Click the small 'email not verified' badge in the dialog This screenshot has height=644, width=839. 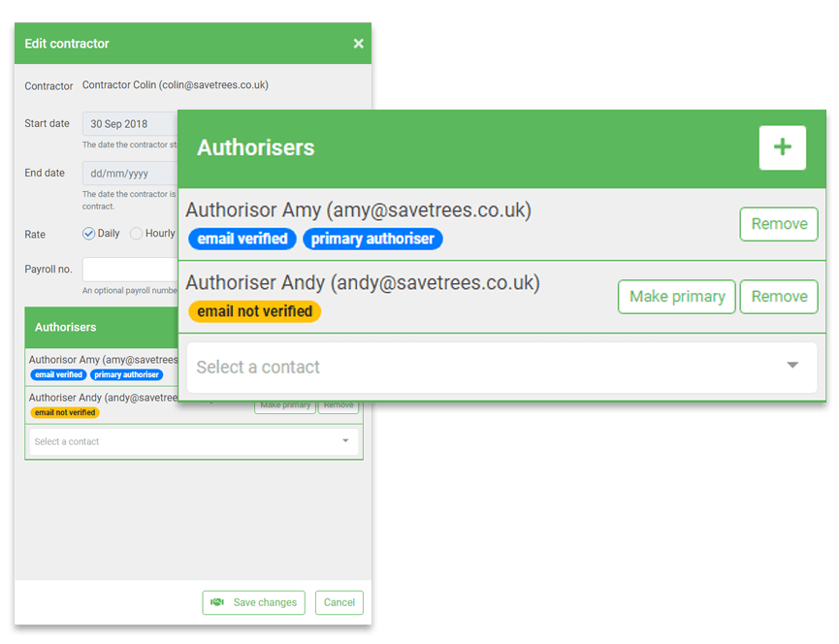point(65,412)
